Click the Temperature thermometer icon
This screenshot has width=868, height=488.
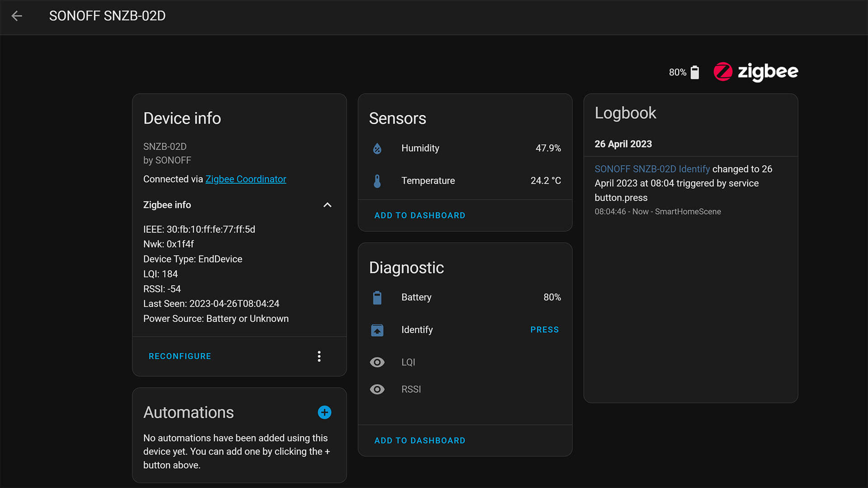pyautogui.click(x=377, y=181)
